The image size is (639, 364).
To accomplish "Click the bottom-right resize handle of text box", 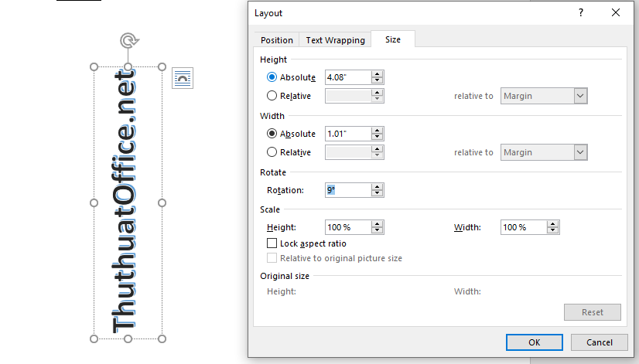I will click(x=162, y=338).
